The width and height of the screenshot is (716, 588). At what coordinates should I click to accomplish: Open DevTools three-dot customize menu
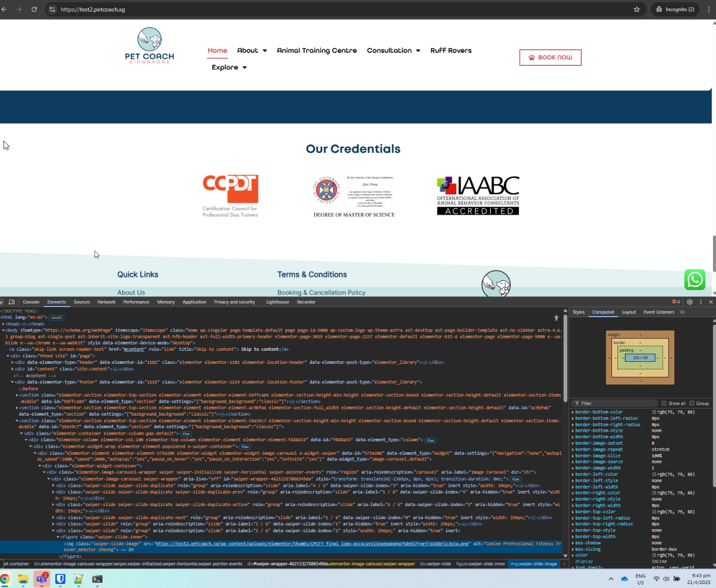pyautogui.click(x=700, y=302)
